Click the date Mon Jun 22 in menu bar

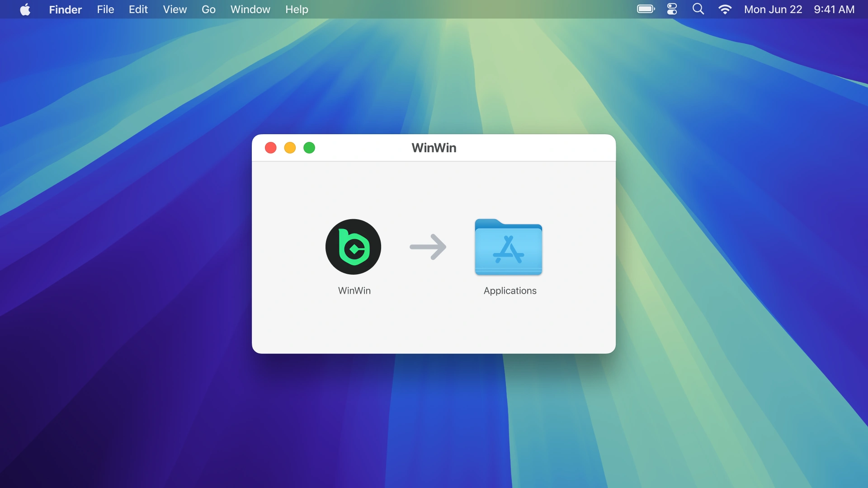tap(773, 9)
